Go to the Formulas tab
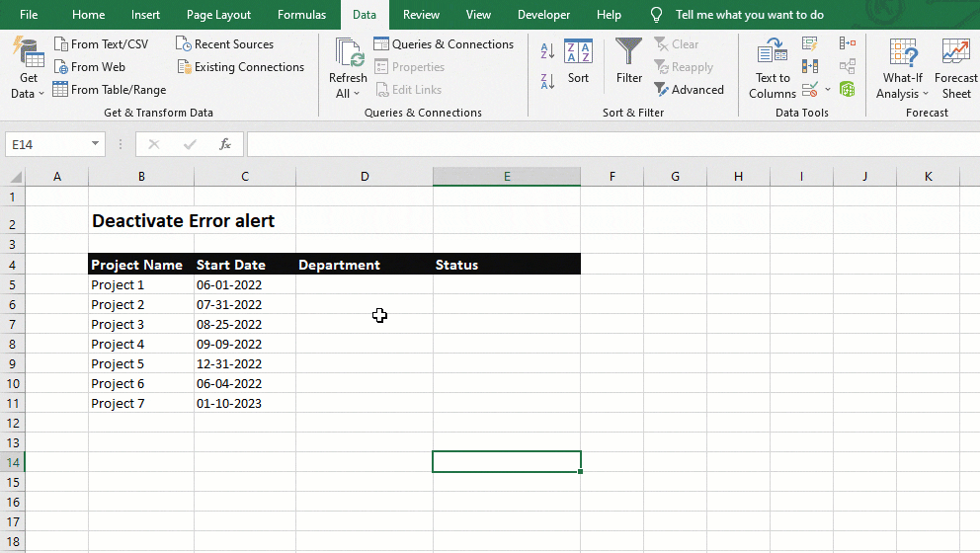The height and width of the screenshot is (553, 980). tap(302, 15)
